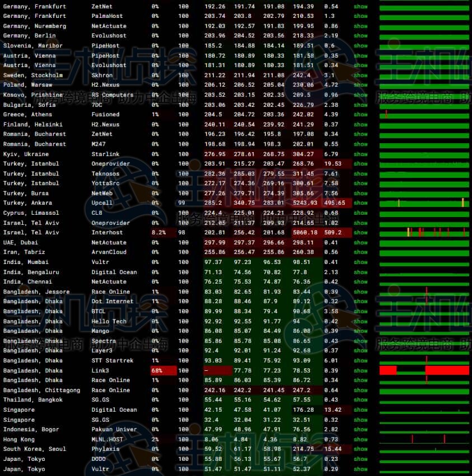Click show link for Istanbul Teknosos row

361,173
